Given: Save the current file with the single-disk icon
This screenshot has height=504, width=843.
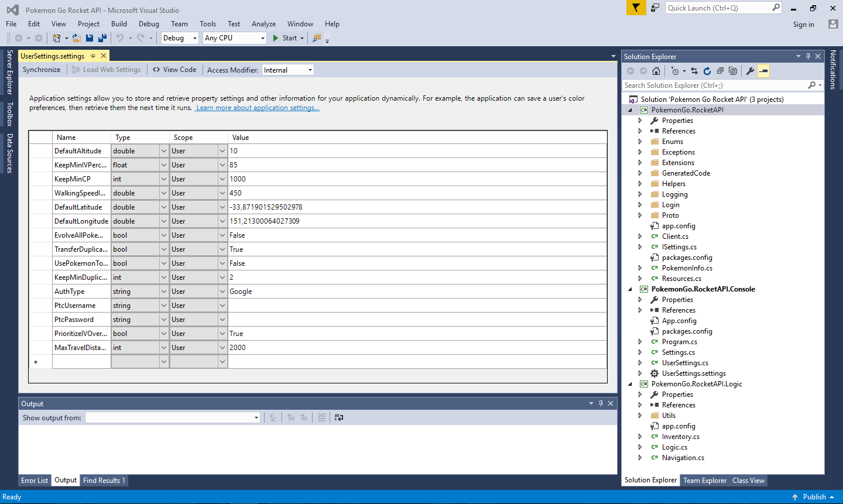Looking at the screenshot, I should [x=90, y=38].
